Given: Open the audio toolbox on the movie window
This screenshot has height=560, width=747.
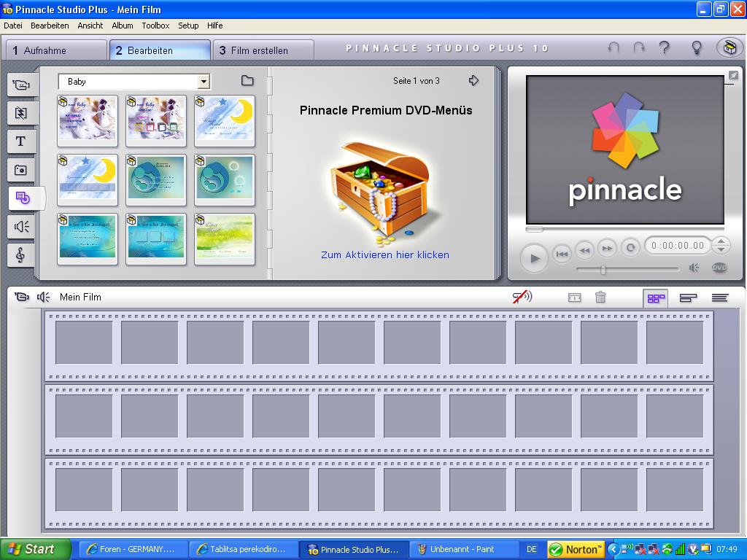Looking at the screenshot, I should pos(43,297).
